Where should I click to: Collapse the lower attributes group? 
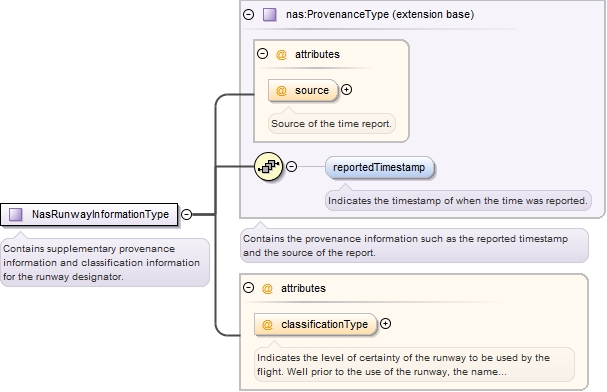point(249,288)
